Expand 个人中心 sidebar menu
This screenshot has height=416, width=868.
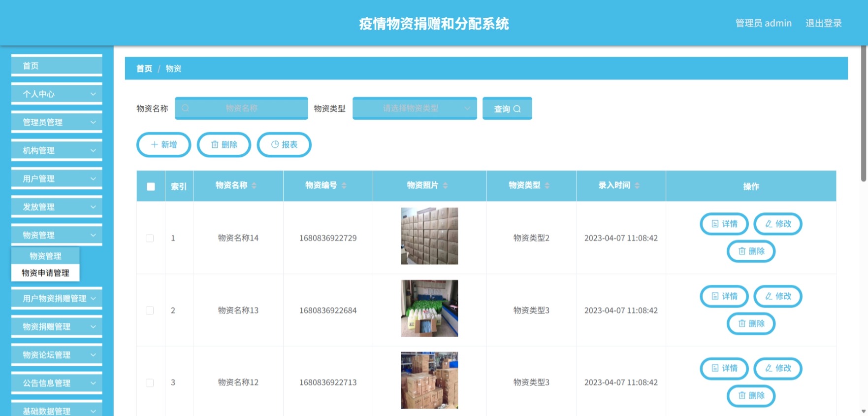click(x=57, y=94)
